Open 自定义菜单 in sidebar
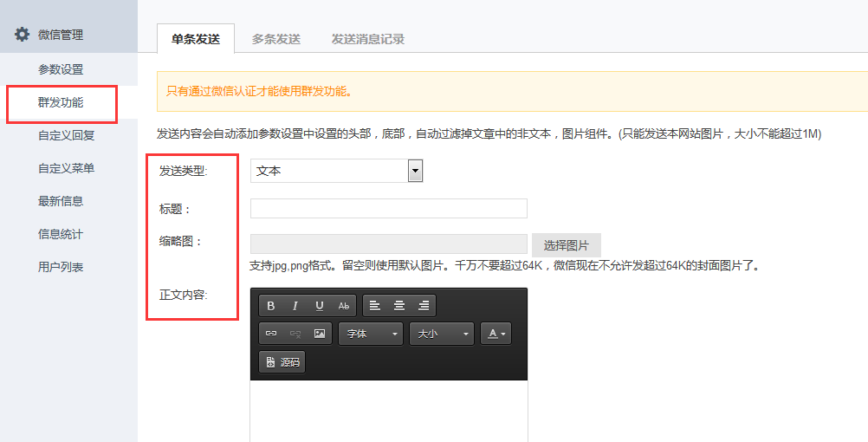 (68, 168)
